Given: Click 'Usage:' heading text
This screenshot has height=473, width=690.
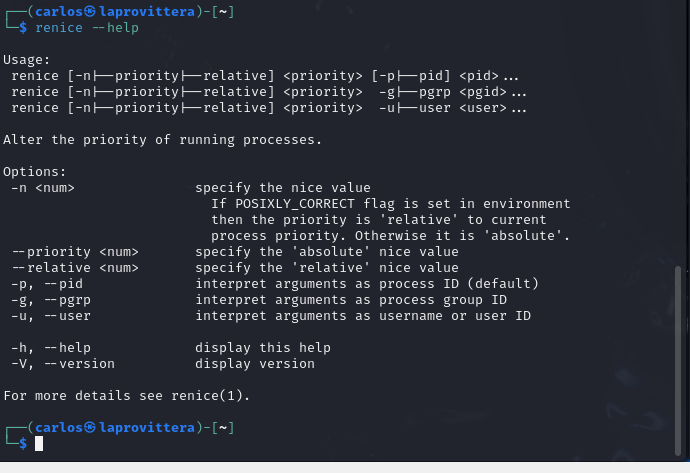Looking at the screenshot, I should pyautogui.click(x=27, y=60).
